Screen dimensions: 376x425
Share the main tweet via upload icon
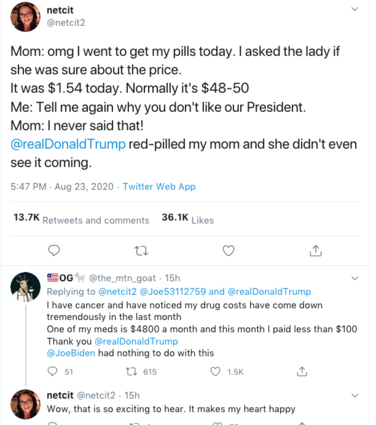[315, 250]
